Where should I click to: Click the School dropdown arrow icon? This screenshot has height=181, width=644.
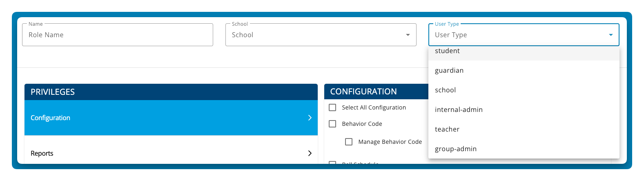[408, 35]
